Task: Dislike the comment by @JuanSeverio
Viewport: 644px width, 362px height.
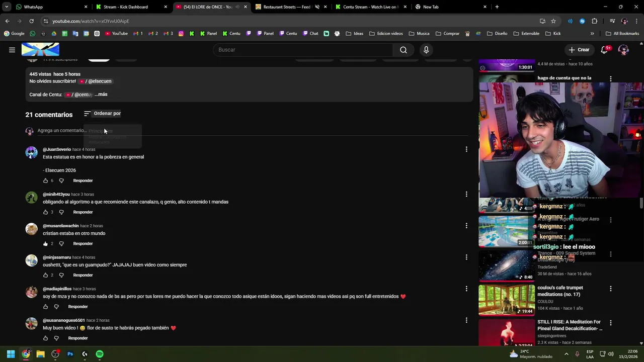Action: coord(61,180)
